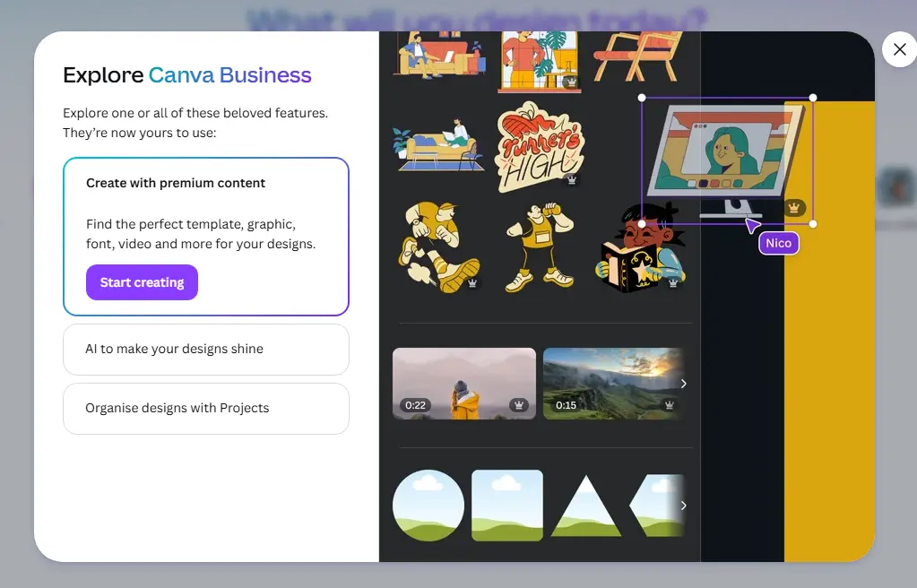Select the girl reading book illustration
The height and width of the screenshot is (588, 917).
(640, 247)
